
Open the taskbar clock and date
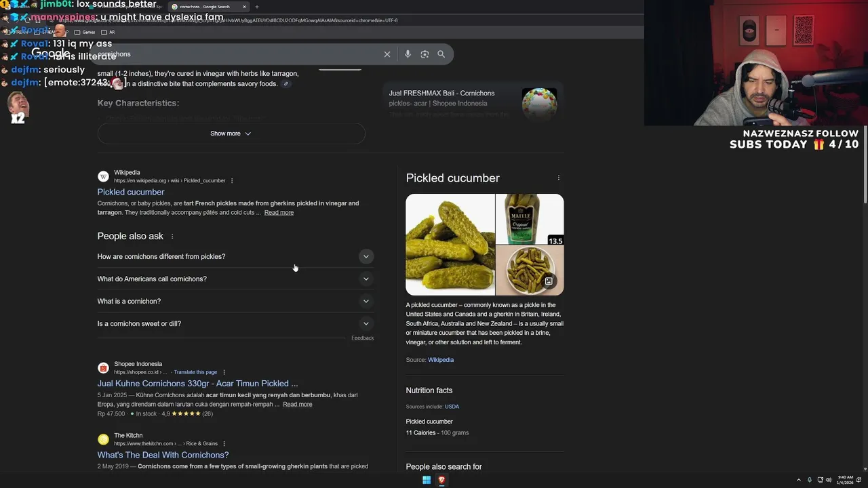point(845,480)
